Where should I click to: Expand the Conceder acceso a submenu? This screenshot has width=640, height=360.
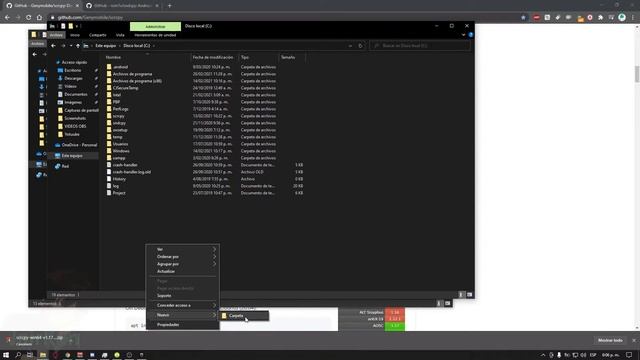pos(183,305)
